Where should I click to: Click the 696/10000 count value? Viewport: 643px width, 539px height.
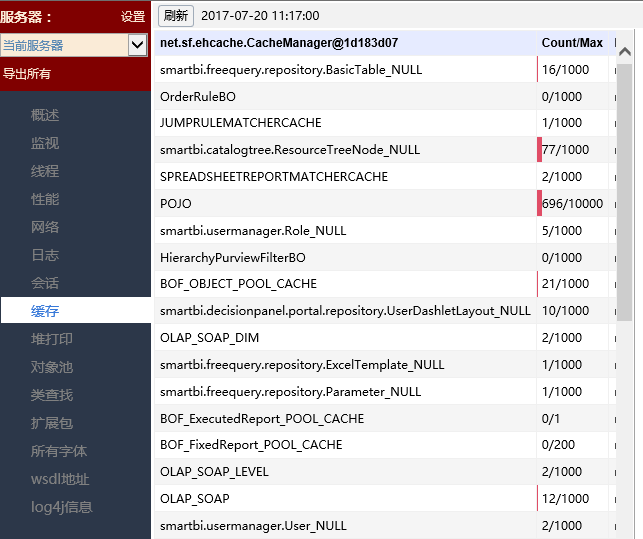[572, 203]
